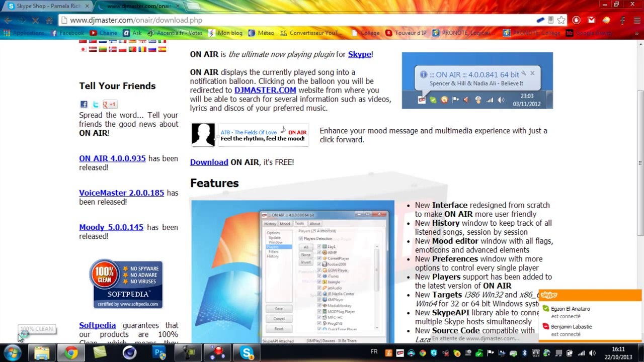Open Windows Explorer from taskbar
The height and width of the screenshot is (362, 644).
(x=42, y=353)
